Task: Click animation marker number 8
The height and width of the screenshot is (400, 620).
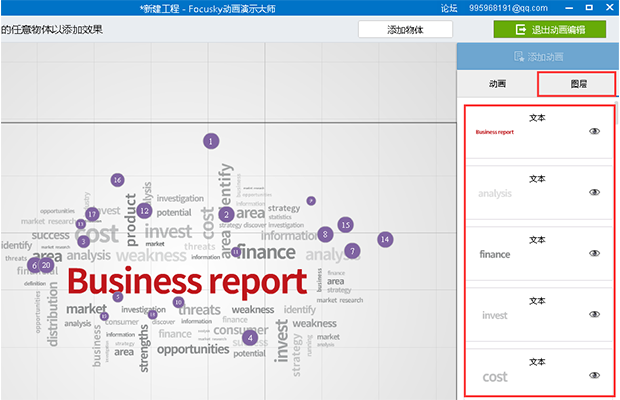Action: (325, 234)
